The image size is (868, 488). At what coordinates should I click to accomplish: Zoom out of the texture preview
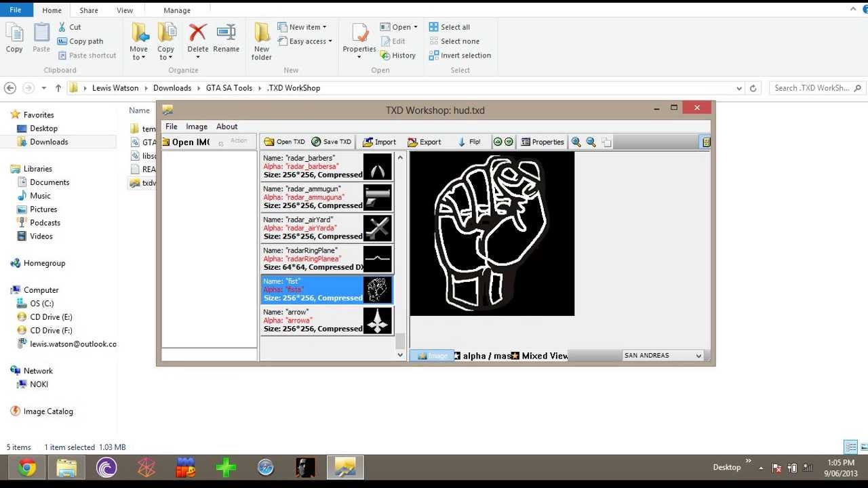click(589, 142)
